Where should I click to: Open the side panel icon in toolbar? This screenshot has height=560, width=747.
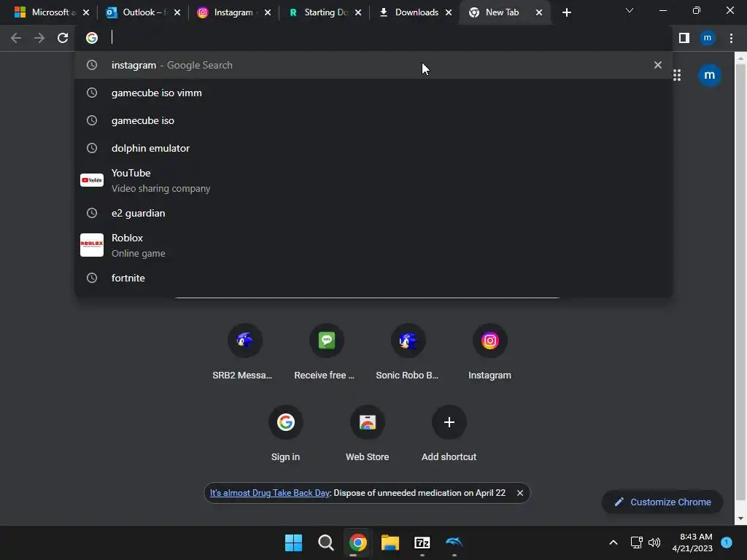(684, 38)
